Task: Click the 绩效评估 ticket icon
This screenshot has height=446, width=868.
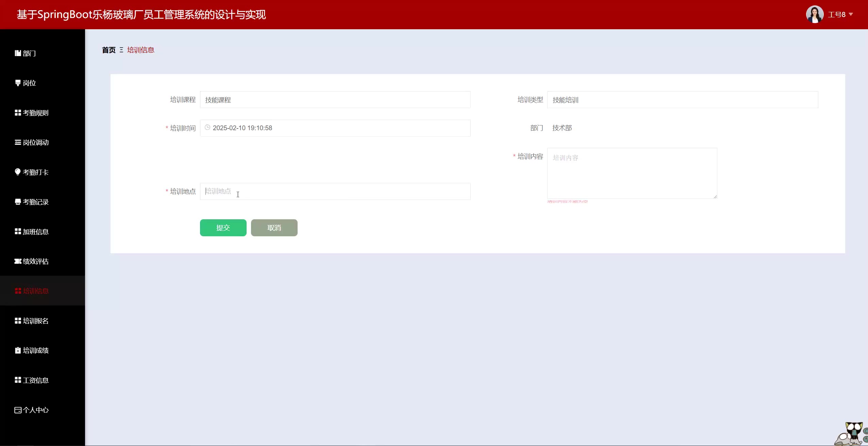Action: coord(18,261)
